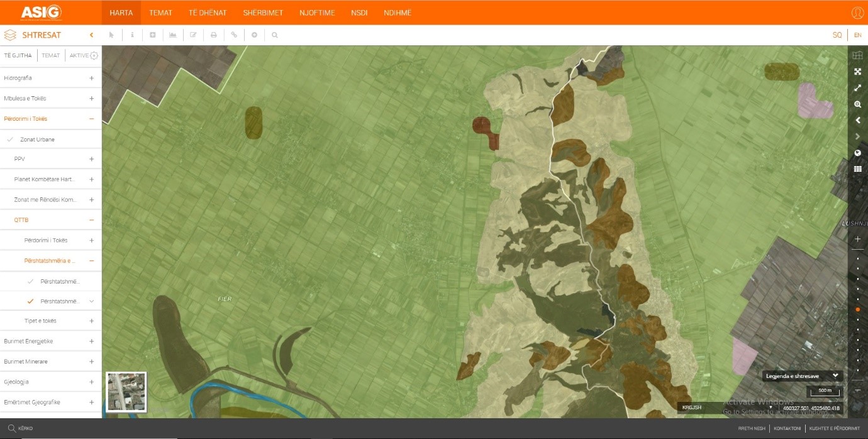Viewport: 868px width, 439px height.
Task: Open the TEMAT menu in top bar
Action: click(160, 13)
